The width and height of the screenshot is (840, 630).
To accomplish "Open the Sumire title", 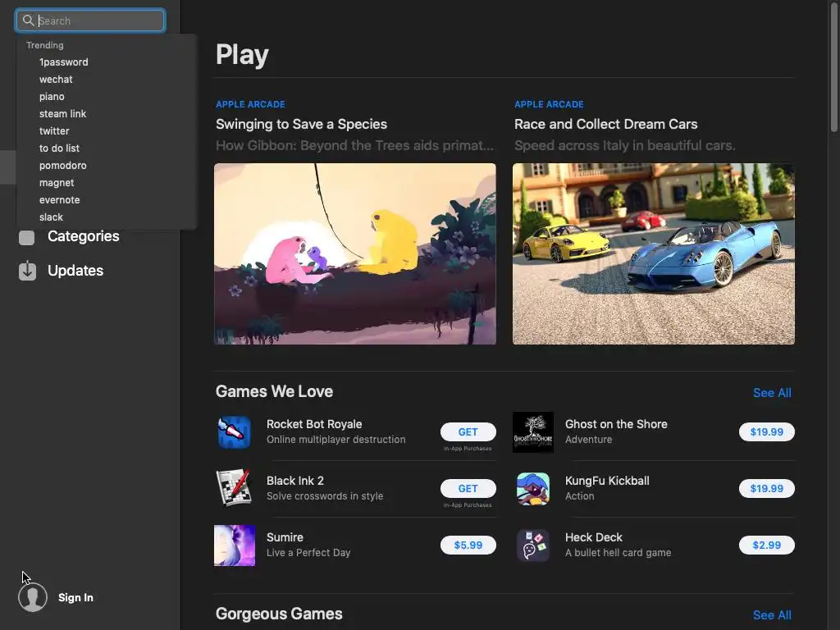I will click(285, 537).
